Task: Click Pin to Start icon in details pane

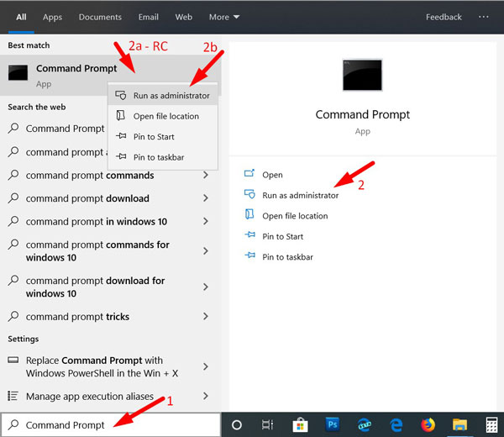Action: coord(250,235)
